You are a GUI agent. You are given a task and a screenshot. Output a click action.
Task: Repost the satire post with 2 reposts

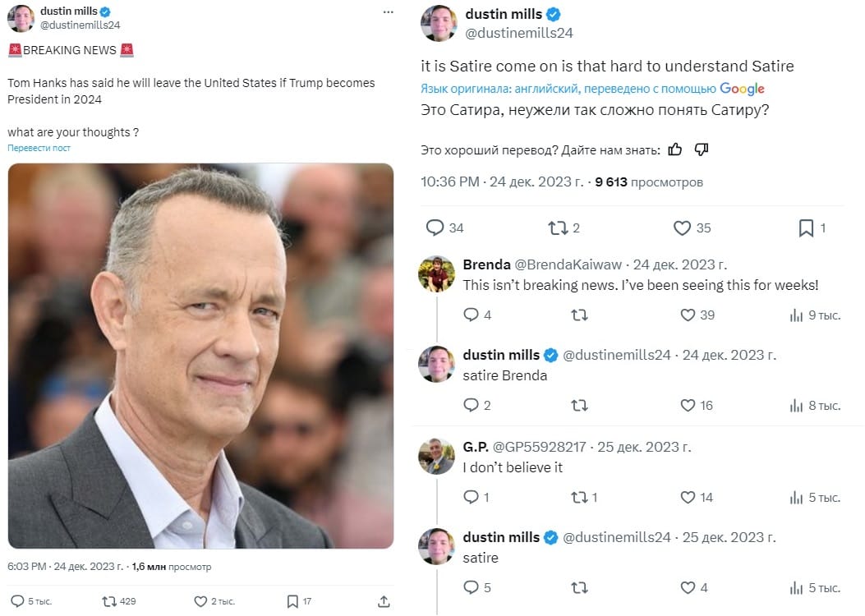[x=558, y=228]
